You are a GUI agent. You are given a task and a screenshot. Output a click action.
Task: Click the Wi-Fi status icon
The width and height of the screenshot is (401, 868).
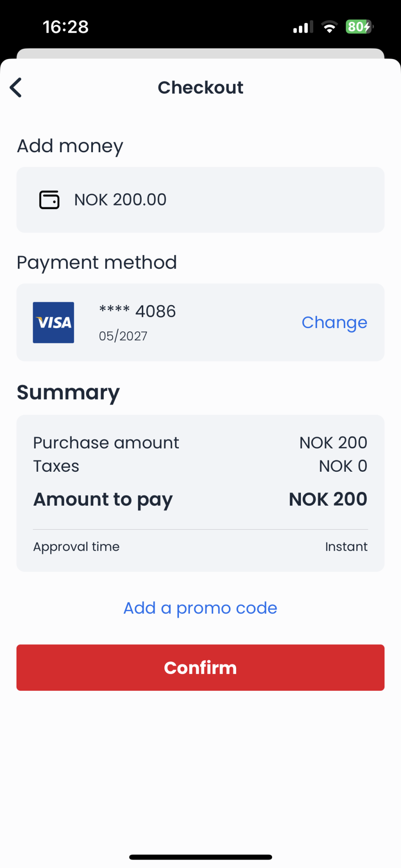(x=329, y=27)
